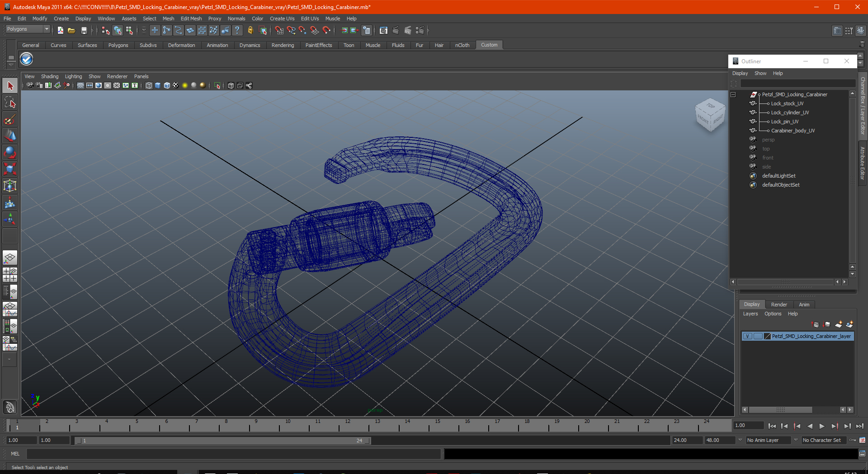Open Outliner Show menu
The image size is (868, 474).
point(760,73)
